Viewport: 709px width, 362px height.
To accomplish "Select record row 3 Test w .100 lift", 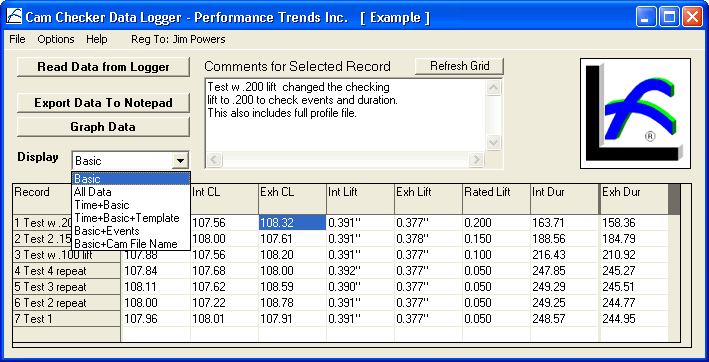I will [x=66, y=255].
